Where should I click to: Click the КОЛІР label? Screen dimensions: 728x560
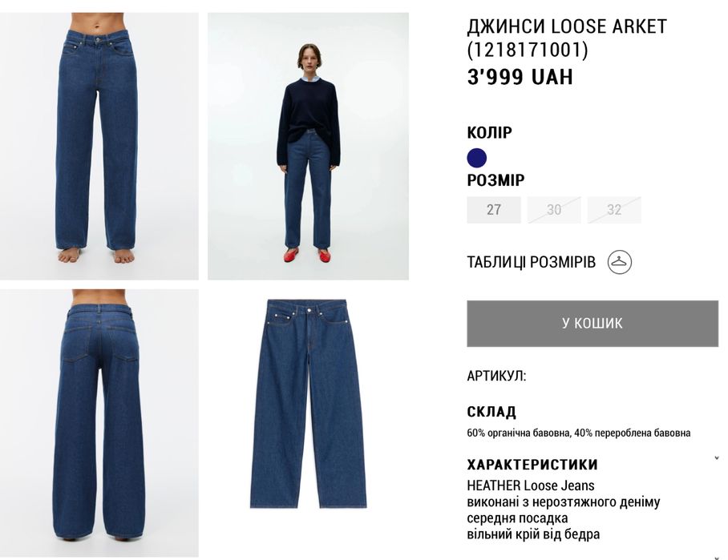pos(489,133)
